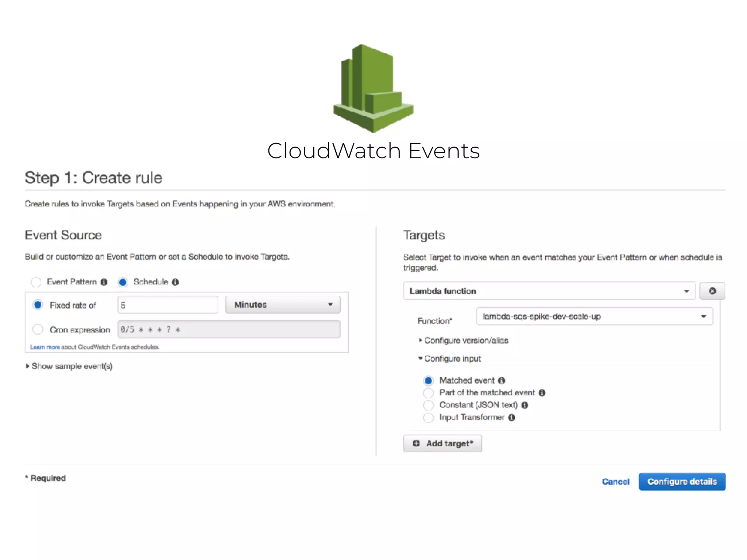The height and width of the screenshot is (560, 747).
Task: Expand Configure version/alias section
Action: [463, 341]
